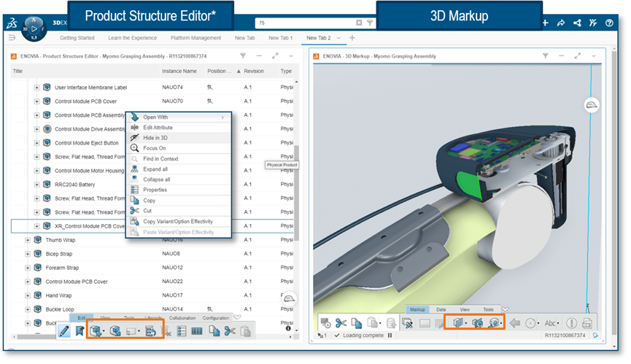
Task: Open the 3D Markup widget chevron menu
Action: tap(594, 56)
